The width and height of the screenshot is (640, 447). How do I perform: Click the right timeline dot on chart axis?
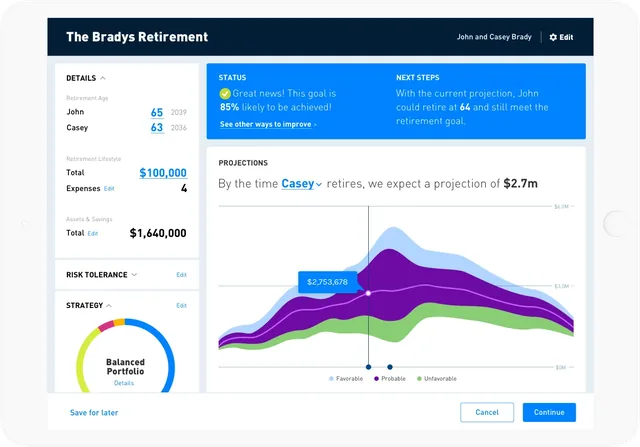(x=390, y=367)
